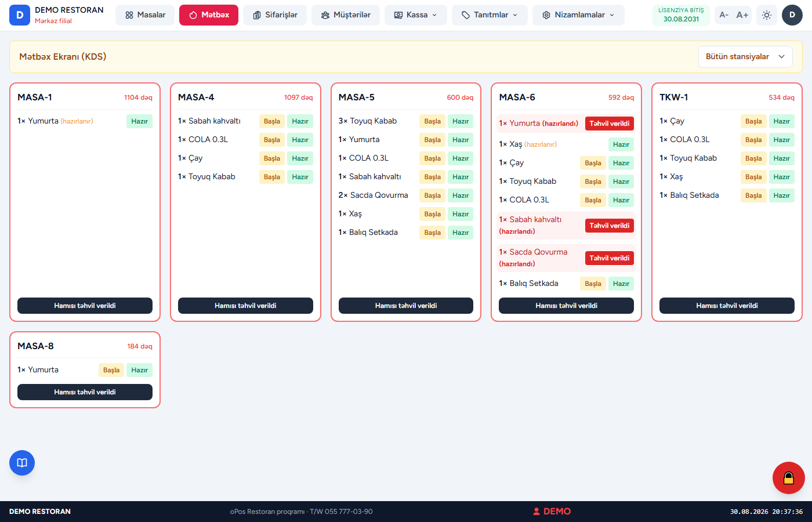812x522 pixels.
Task: Open the D user avatar menu
Action: coord(792,15)
